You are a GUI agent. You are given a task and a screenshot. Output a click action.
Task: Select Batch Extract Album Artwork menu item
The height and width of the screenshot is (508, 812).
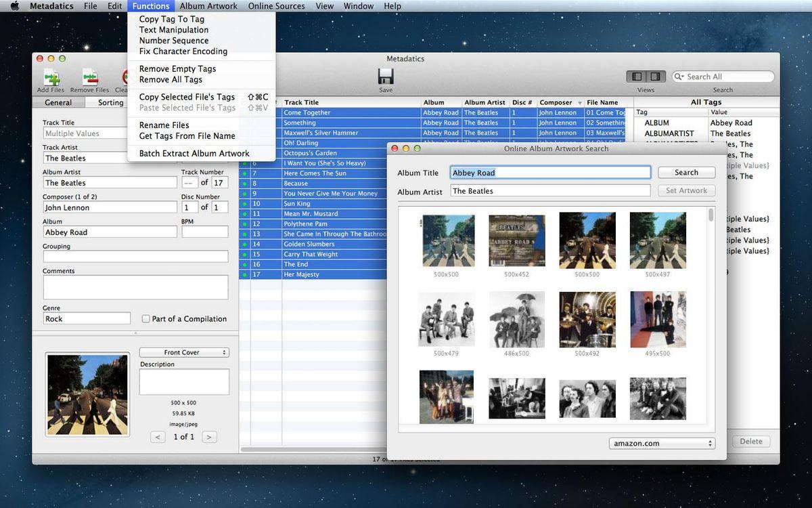tap(194, 153)
